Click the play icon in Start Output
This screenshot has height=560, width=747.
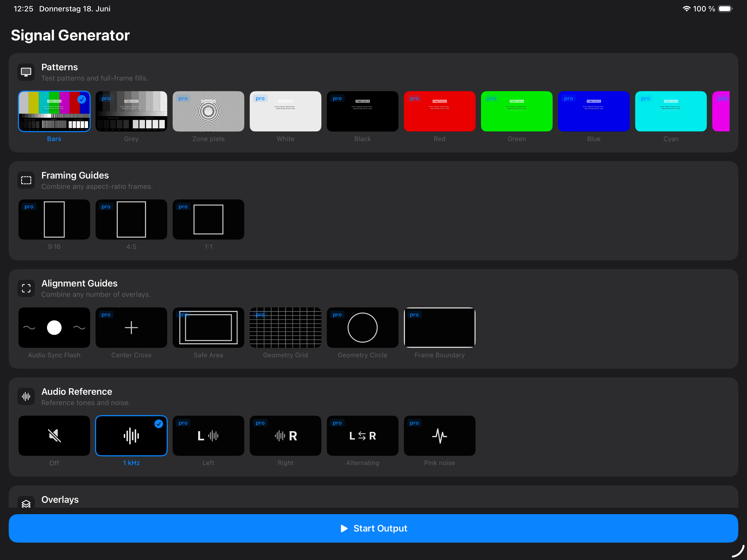344,528
